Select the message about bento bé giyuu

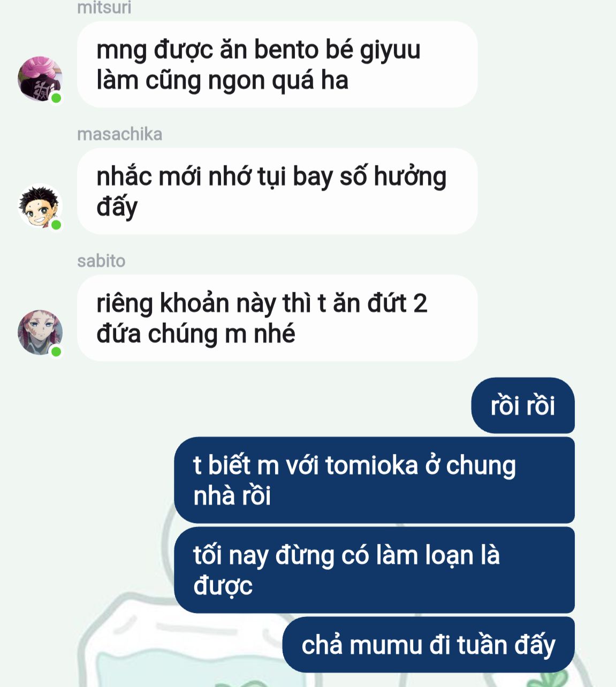tap(277, 64)
